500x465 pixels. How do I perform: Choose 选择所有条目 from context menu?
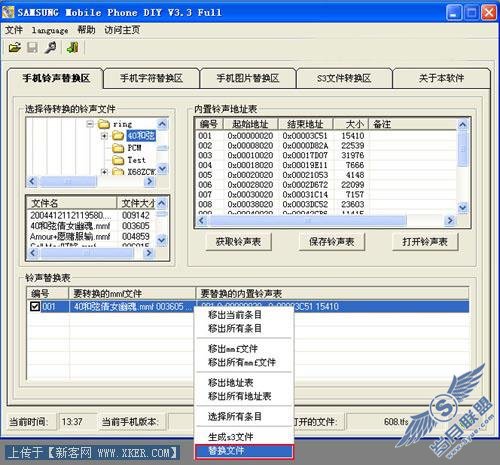pos(244,416)
